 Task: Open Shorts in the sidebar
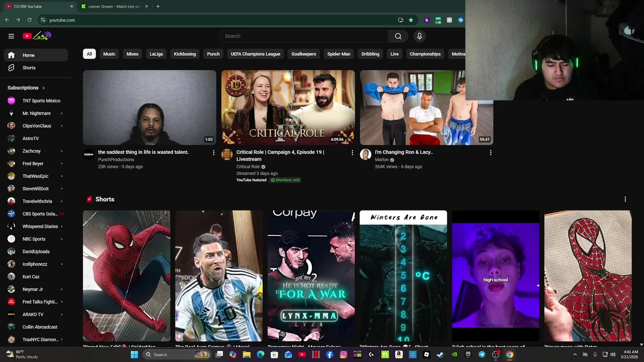[x=36, y=68]
